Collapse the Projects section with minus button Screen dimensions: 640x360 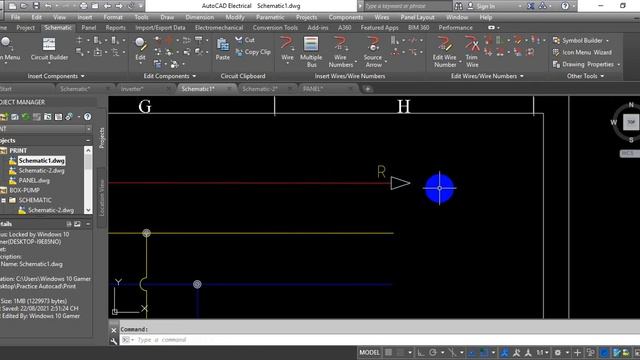pyautogui.click(x=88, y=140)
